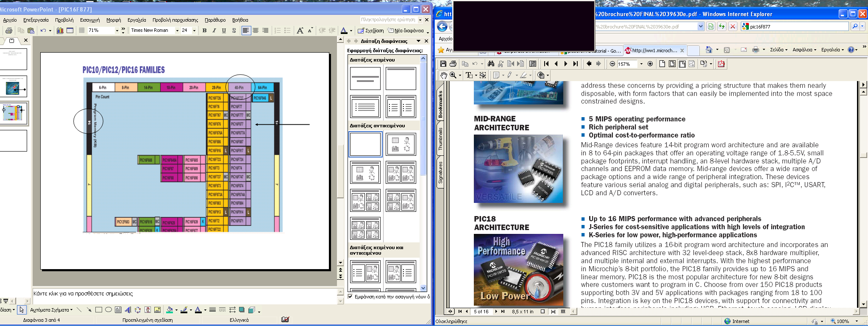Click the shadow style icon in Drawing toolbar
Image resolution: width=868 pixels, height=326 pixels.
pyautogui.click(x=242, y=310)
